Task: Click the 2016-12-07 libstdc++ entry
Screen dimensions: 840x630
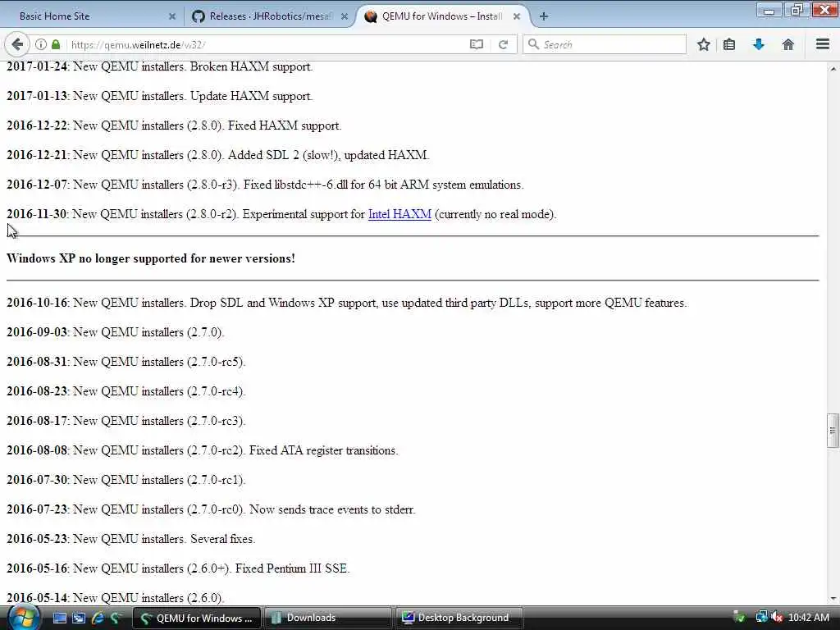Action: point(265,185)
